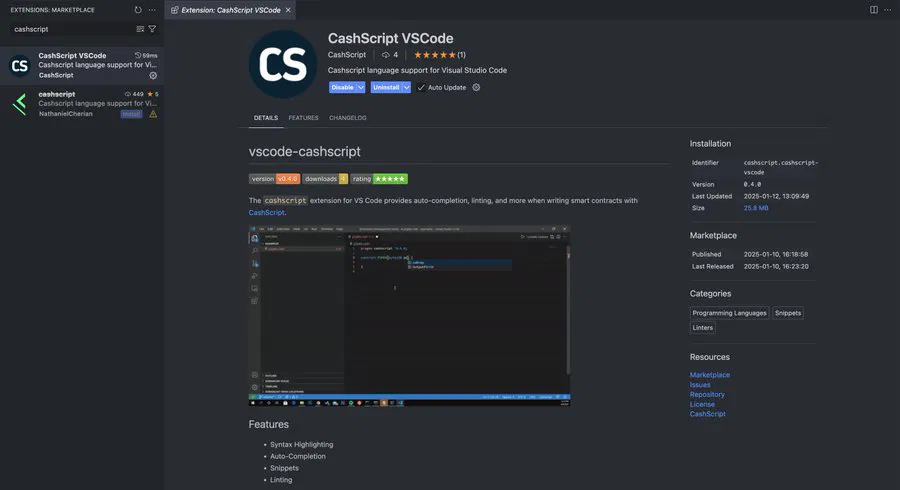Click the large CS extension logo
The height and width of the screenshot is (490, 900).
(282, 64)
